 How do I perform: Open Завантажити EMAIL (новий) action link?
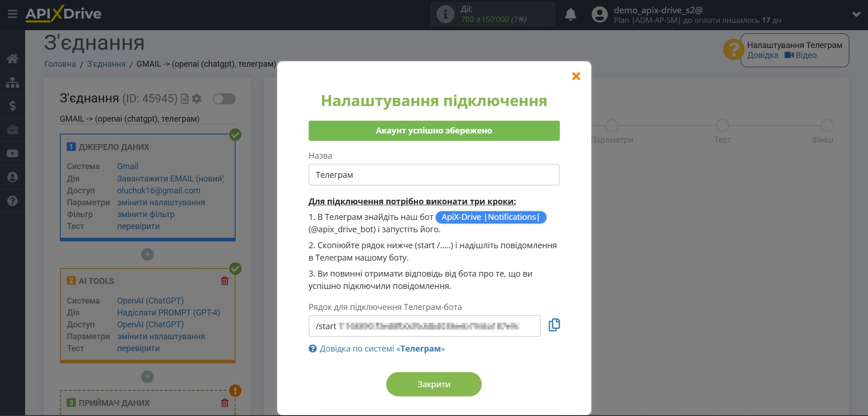[x=170, y=179]
